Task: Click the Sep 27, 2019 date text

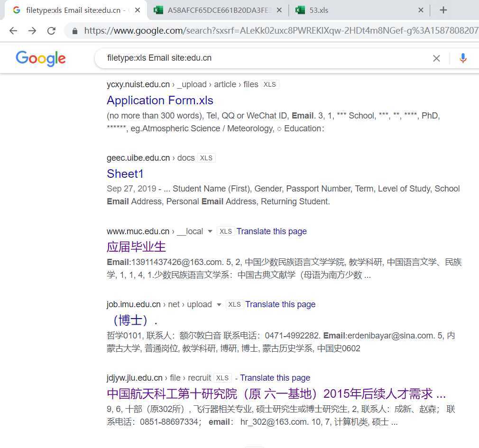Action: point(131,189)
